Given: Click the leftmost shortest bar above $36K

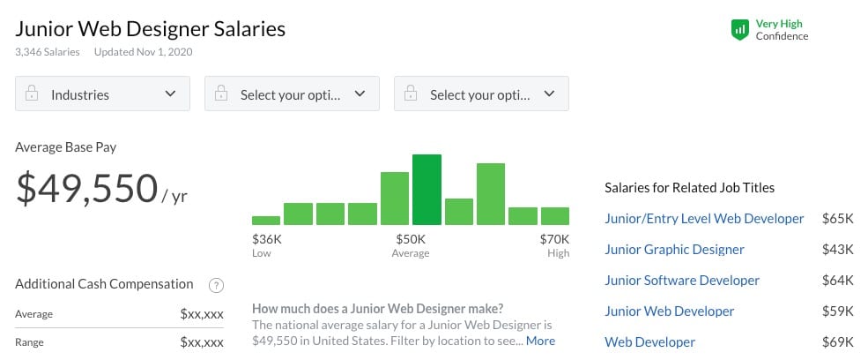Looking at the screenshot, I should coord(266,220).
